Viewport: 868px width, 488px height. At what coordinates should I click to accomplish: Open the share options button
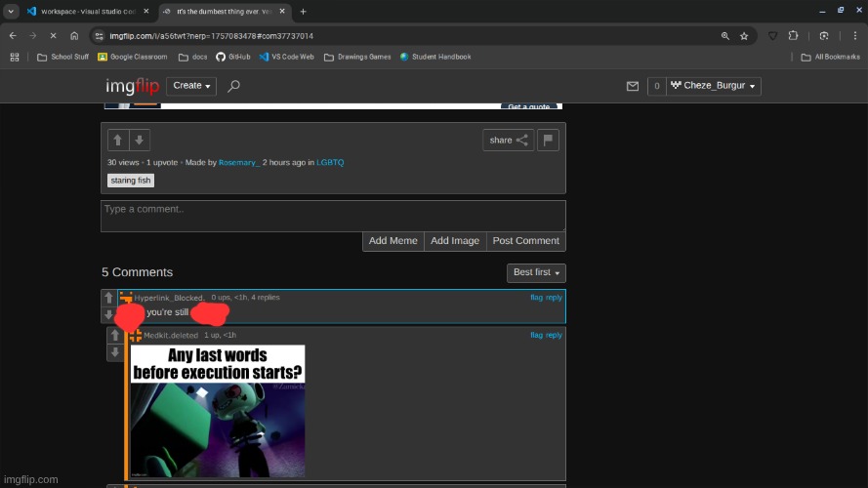[508, 140]
